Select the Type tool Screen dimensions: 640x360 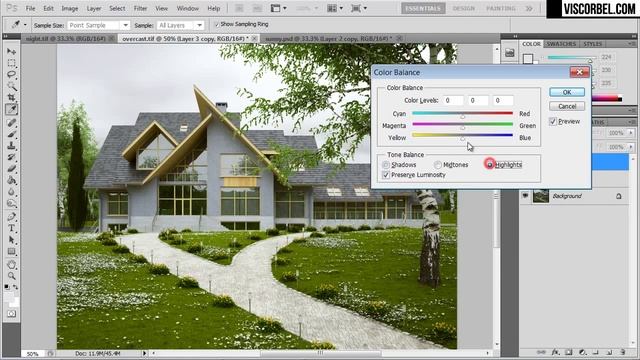click(x=11, y=228)
